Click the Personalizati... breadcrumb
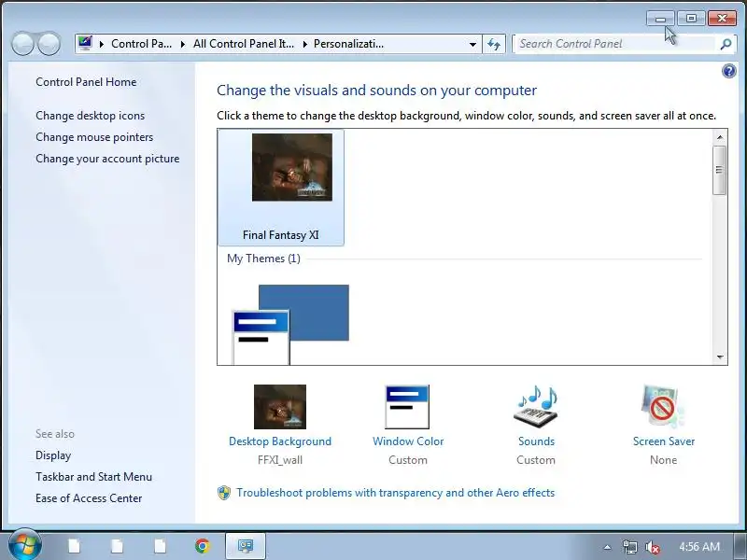Viewport: 747px width, 560px height. pos(348,44)
